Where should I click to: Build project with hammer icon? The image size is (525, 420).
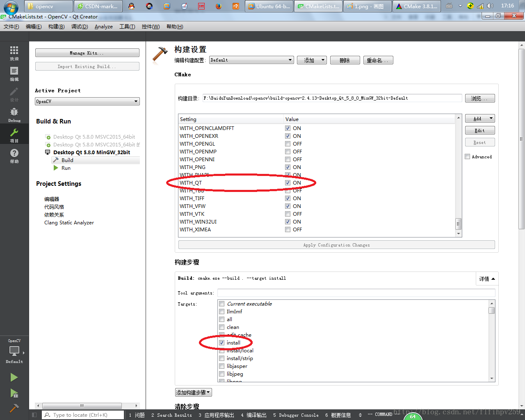(14, 408)
